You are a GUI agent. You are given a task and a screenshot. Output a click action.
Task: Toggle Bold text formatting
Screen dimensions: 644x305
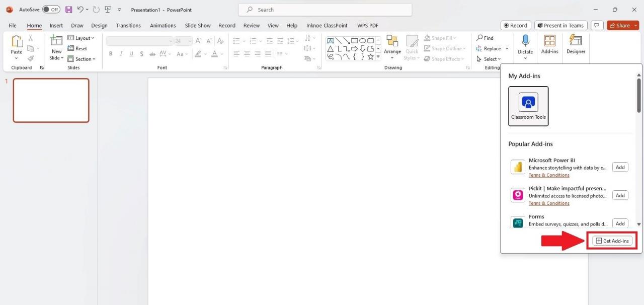click(x=111, y=53)
